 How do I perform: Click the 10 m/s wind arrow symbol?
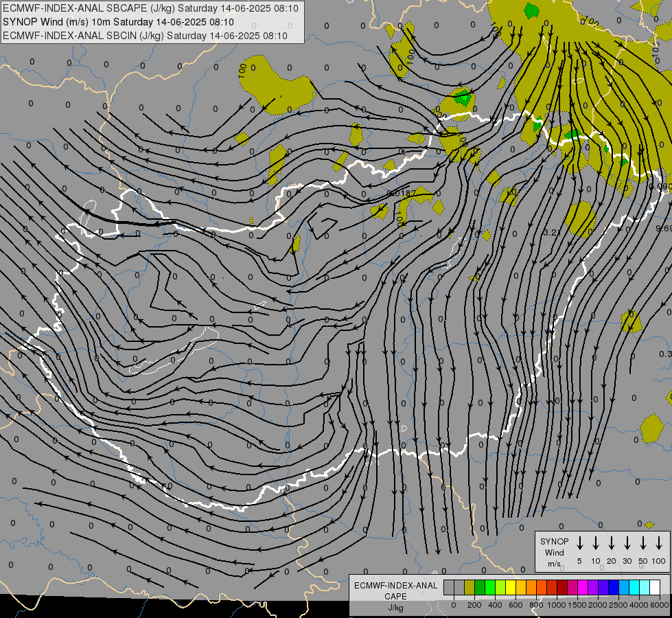tap(595, 542)
